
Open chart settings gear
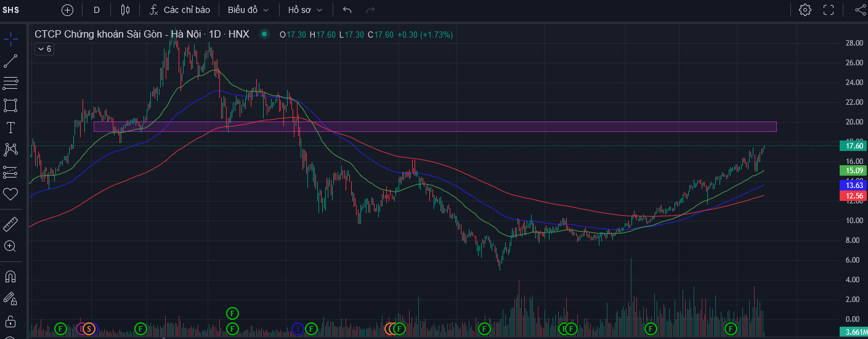[x=805, y=10]
